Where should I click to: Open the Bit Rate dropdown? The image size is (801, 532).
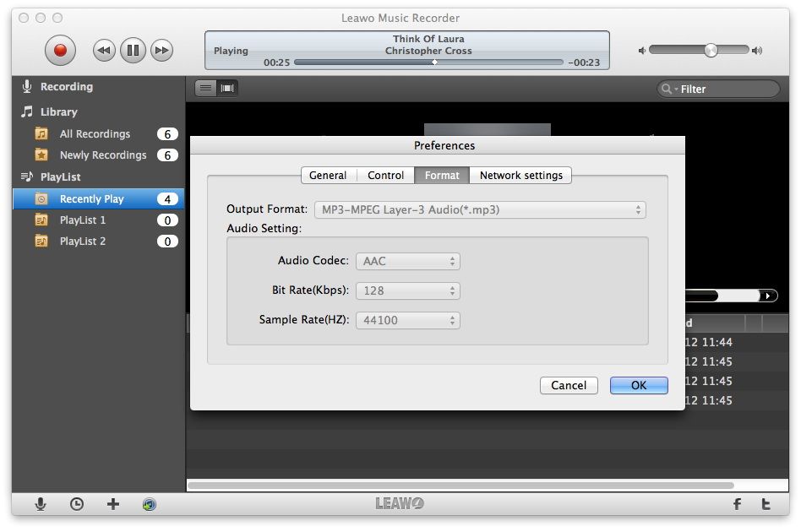407,291
